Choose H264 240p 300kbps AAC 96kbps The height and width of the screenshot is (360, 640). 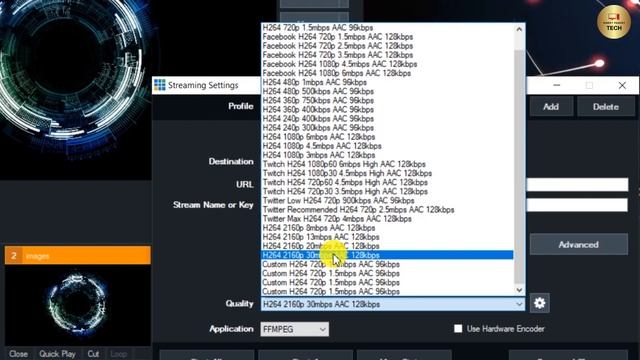(x=387, y=128)
